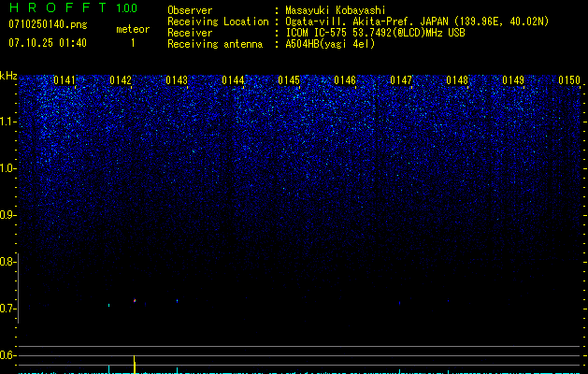Click the 0.8 kHz axis label
The image size is (588, 374).
[7, 262]
